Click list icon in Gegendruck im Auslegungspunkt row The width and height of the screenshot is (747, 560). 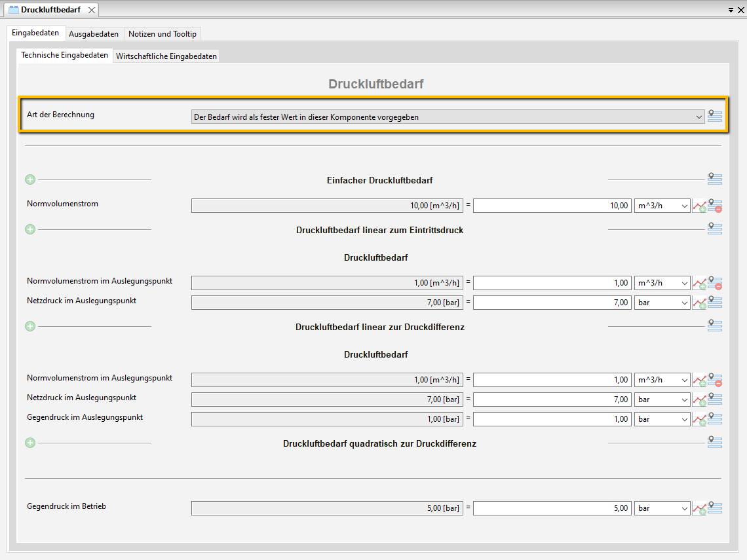(715, 419)
